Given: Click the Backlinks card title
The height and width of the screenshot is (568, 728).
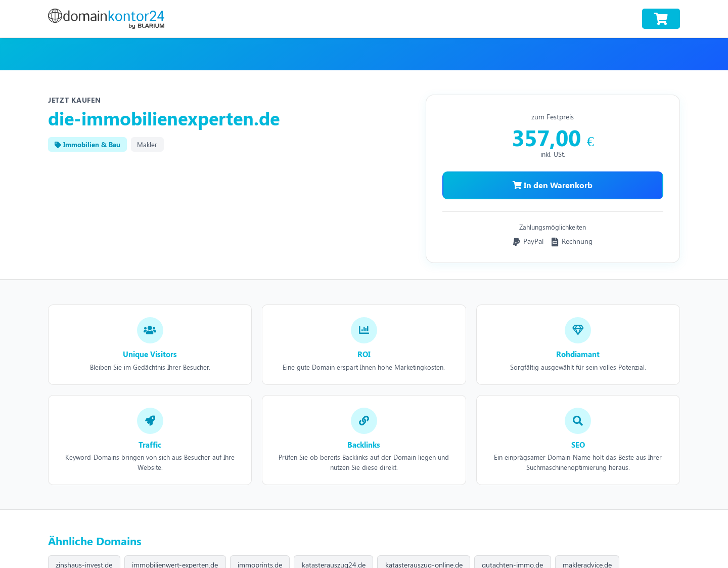Looking at the screenshot, I should 364,445.
